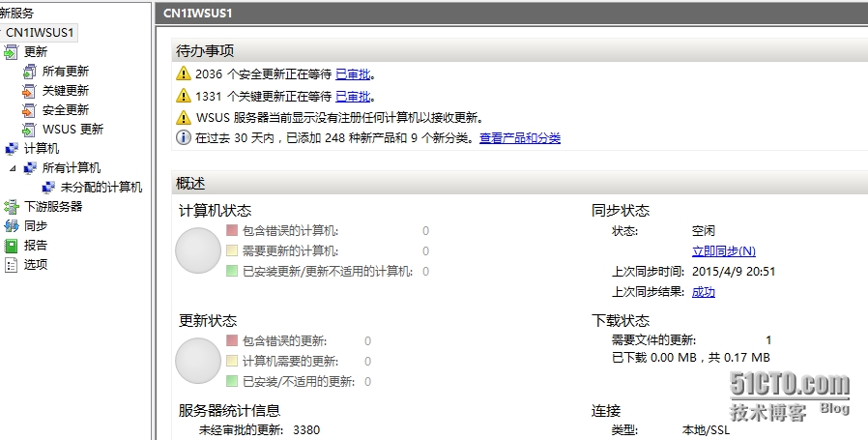The image size is (868, 440).
Task: Click the WSUS 更新 icon
Action: (29, 130)
